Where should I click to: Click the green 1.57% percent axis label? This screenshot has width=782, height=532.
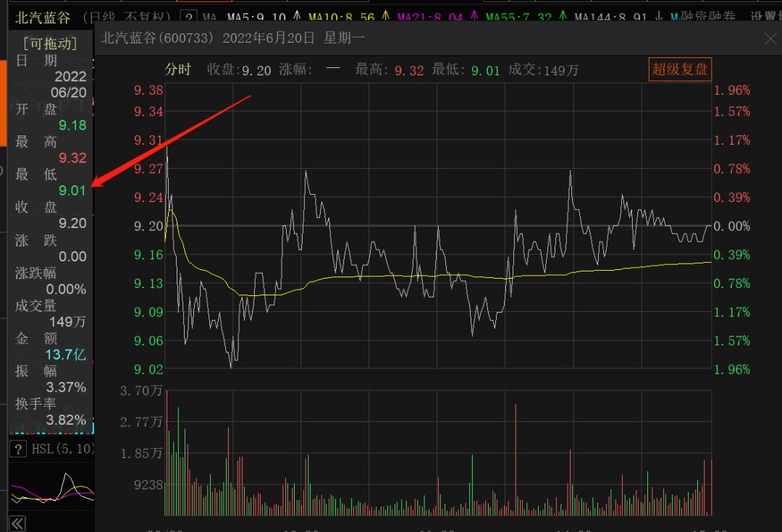pyautogui.click(x=732, y=341)
